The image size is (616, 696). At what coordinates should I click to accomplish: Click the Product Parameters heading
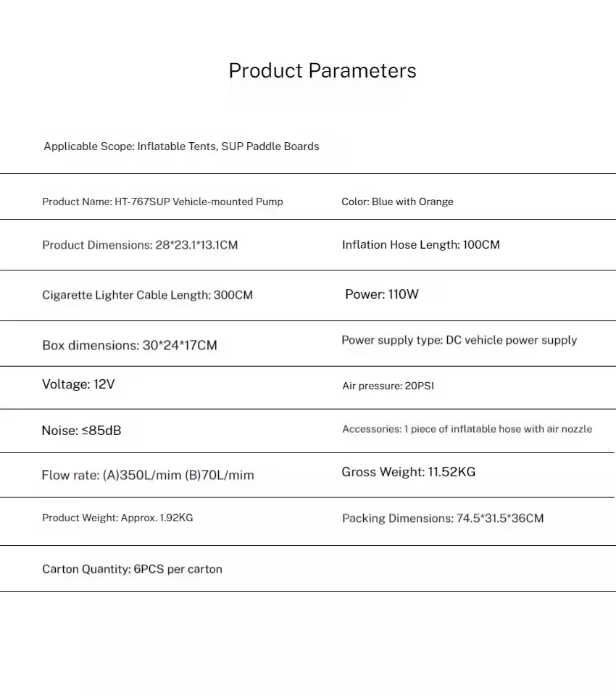coord(322,71)
